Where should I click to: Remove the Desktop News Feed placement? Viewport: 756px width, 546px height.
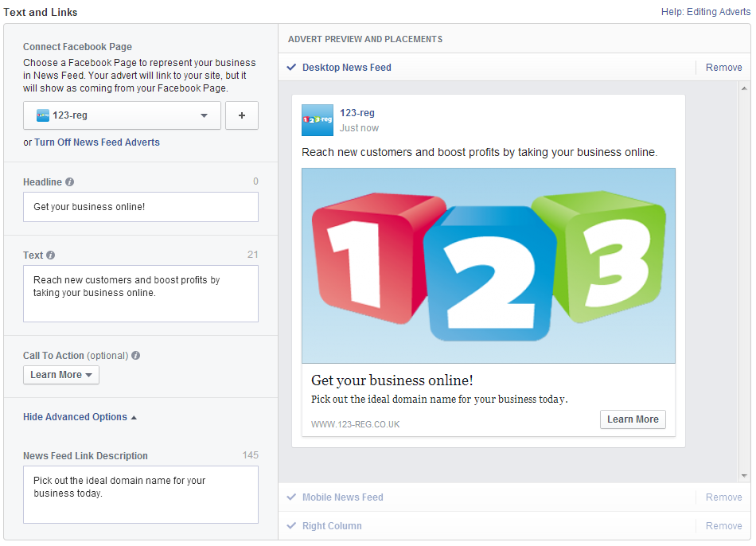[x=723, y=68]
